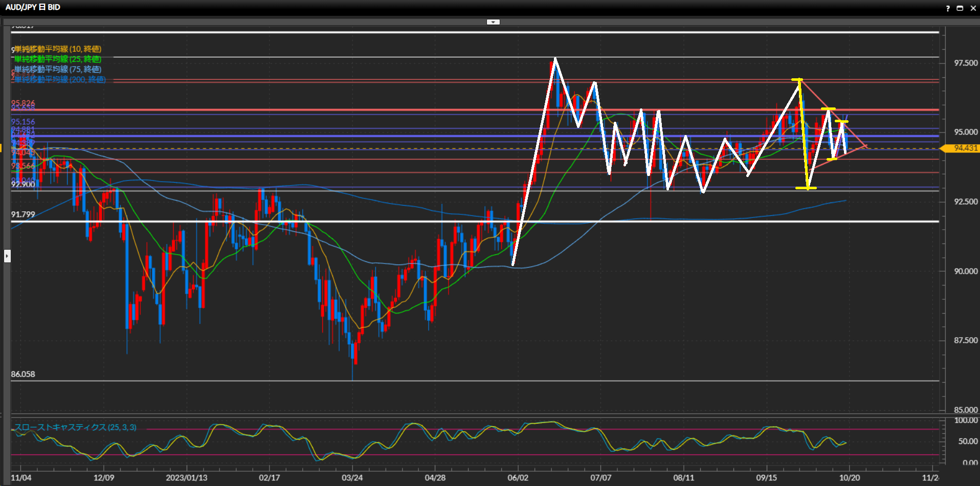Viewport: 980px width, 486px height.
Task: Click the 単純移動平均線 (75, 終値) legend entry
Action: [x=57, y=69]
